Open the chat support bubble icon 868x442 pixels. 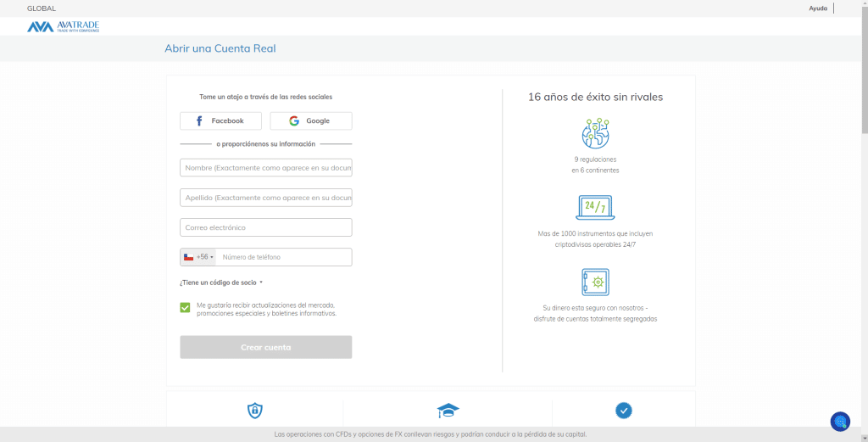pyautogui.click(x=840, y=422)
